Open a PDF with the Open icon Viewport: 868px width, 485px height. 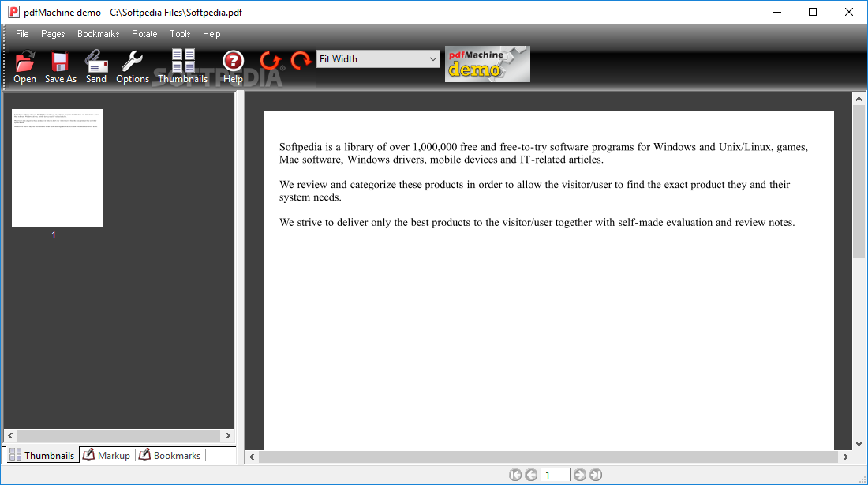[x=24, y=66]
